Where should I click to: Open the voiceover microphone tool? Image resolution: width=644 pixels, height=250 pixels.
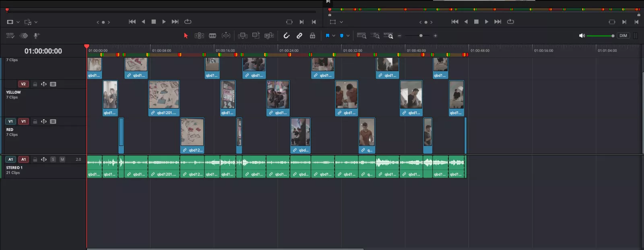click(36, 36)
